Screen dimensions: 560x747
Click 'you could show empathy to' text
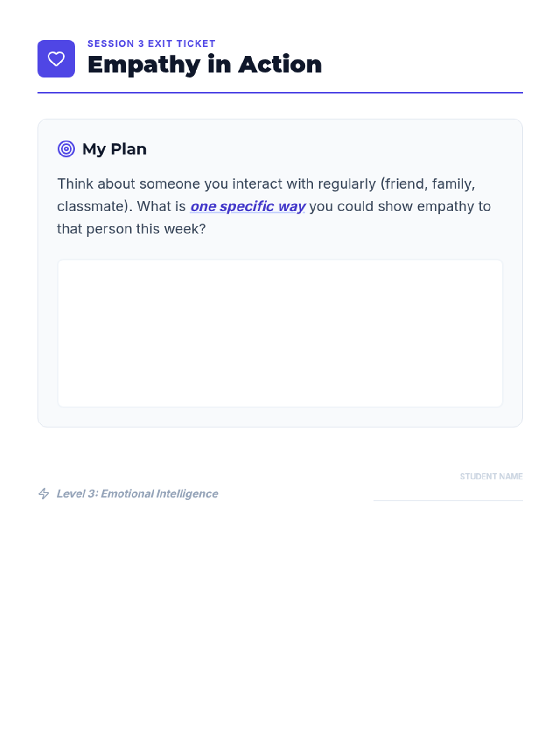click(400, 206)
